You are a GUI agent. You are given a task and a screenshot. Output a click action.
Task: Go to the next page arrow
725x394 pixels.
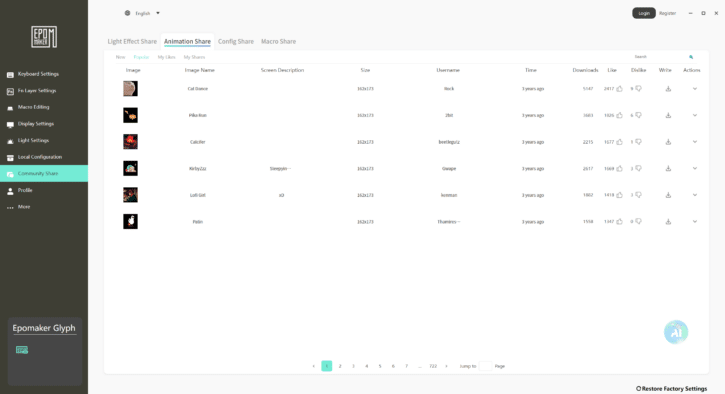pyautogui.click(x=446, y=366)
